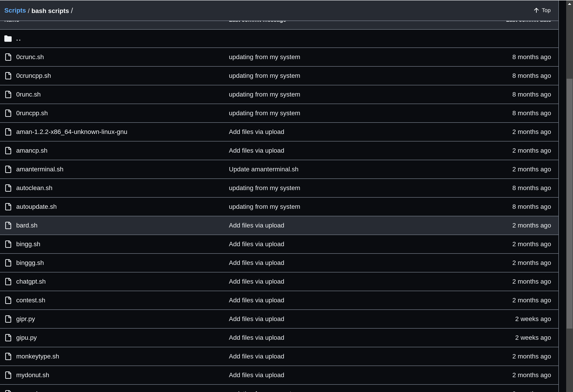Open the contest.sh file
Screen dimensions: 573x392
[x=31, y=300]
